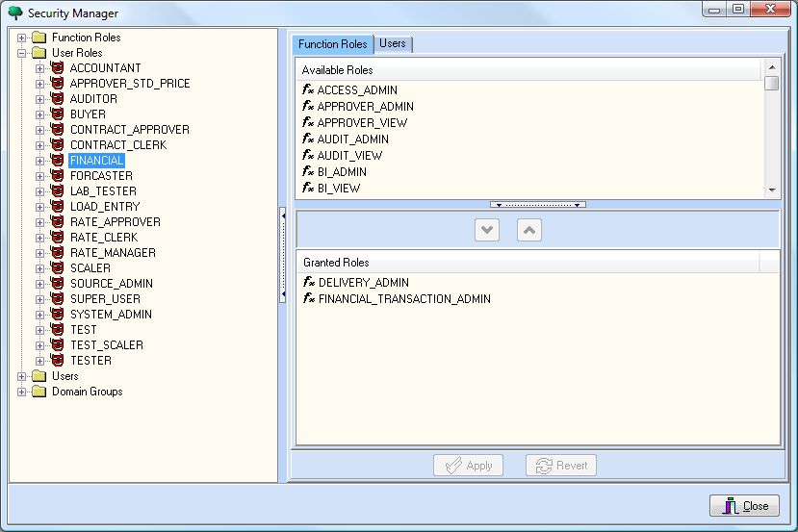This screenshot has height=532, width=798.
Task: Select the Function Roles tab
Action: click(x=332, y=44)
